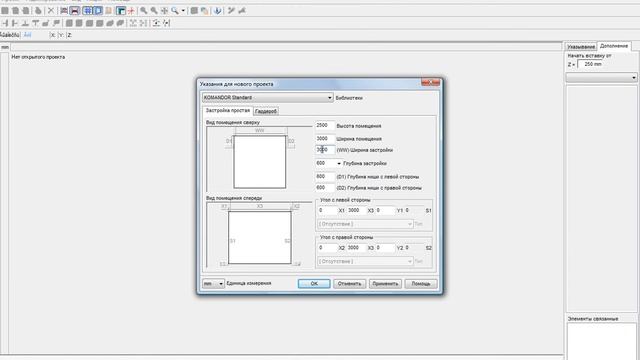Click the beige page icon in toolbar
This screenshot has height=360, width=640.
point(109,11)
